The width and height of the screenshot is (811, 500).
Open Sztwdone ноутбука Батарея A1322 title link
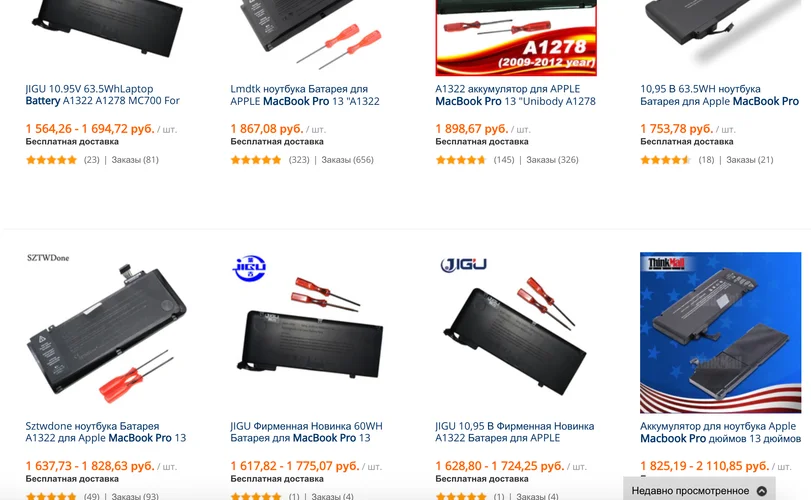click(106, 432)
